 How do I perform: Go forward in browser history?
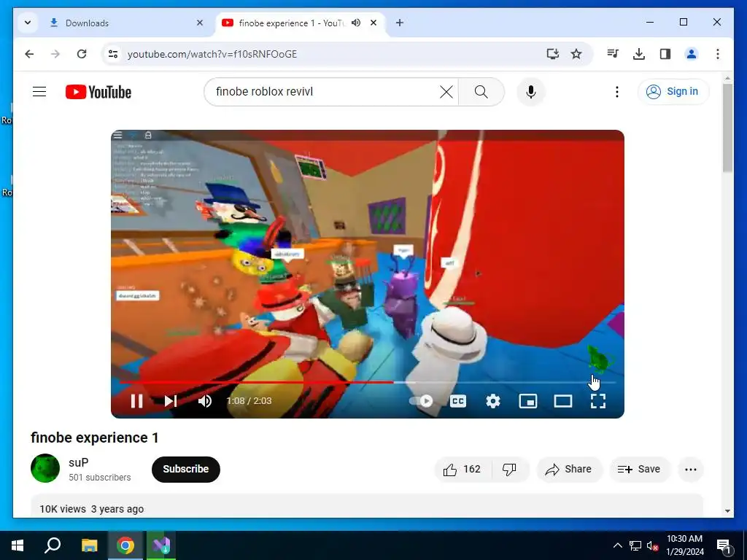[55, 54]
